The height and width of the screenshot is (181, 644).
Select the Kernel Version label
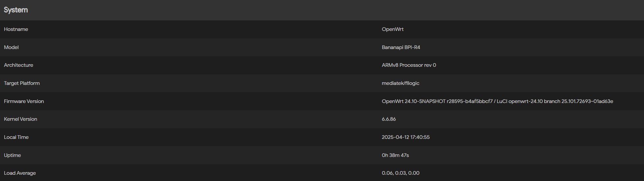(x=20, y=119)
